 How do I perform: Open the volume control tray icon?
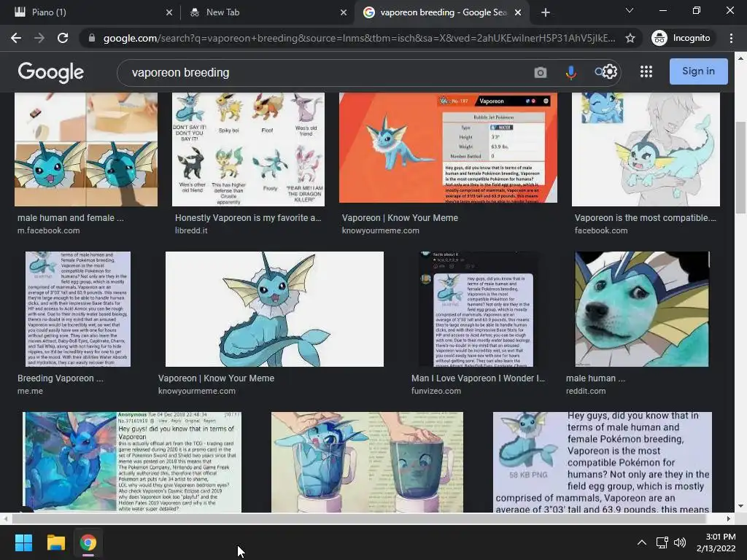pyautogui.click(x=680, y=542)
